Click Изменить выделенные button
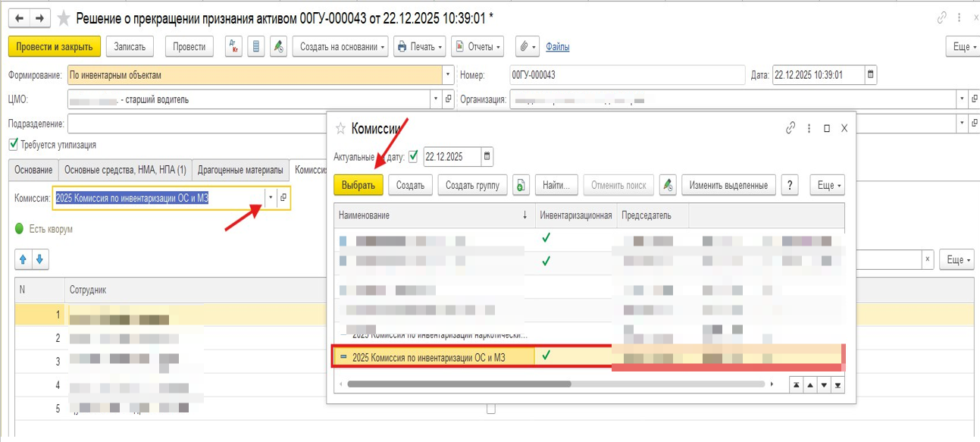Image resolution: width=980 pixels, height=442 pixels. click(729, 185)
